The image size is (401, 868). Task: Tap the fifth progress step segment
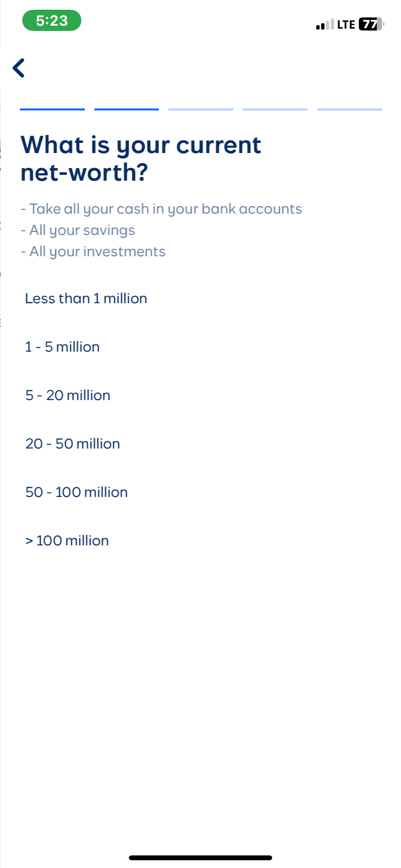tap(350, 109)
